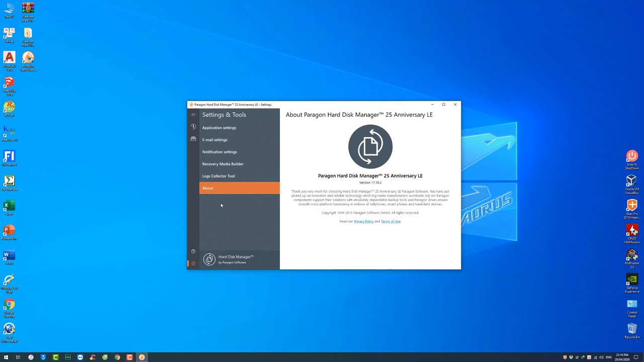The height and width of the screenshot is (362, 644).
Task: Minimize the Paragon Settings window
Action: tap(432, 105)
